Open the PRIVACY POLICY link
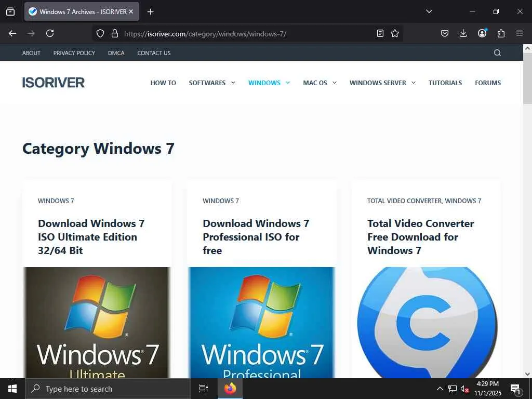The image size is (532, 399). (74, 53)
